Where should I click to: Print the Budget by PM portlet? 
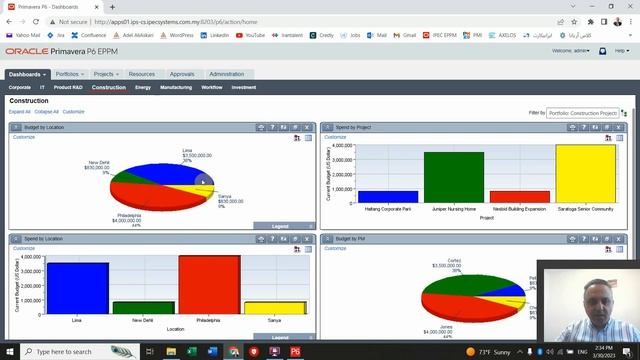572,239
